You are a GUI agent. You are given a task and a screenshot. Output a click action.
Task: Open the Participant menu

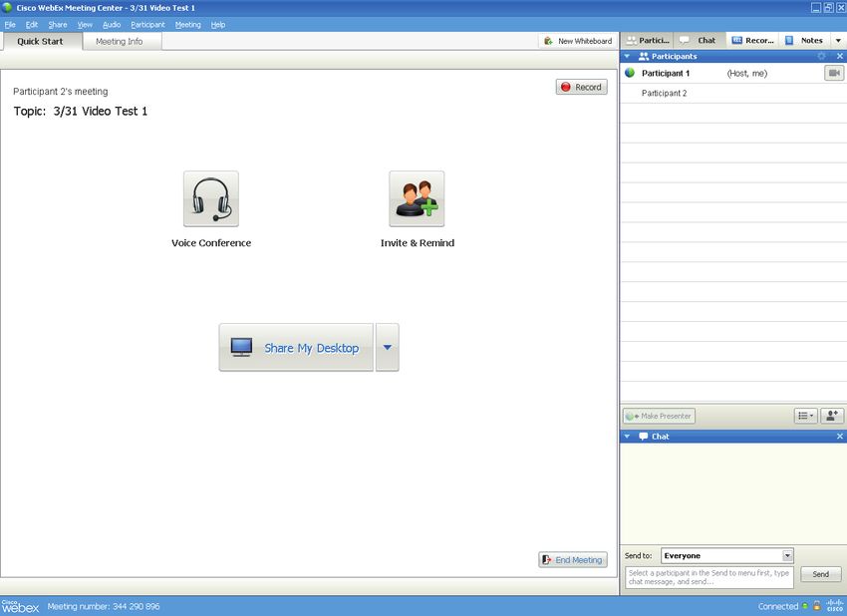tap(147, 25)
